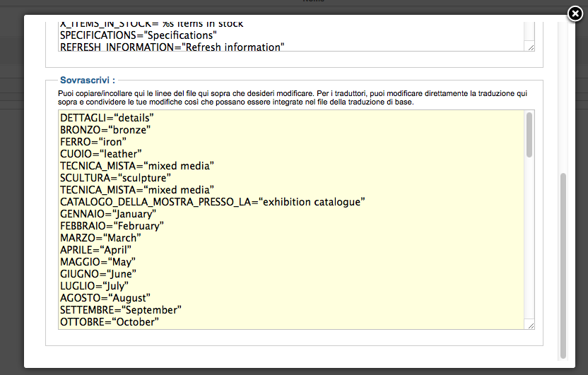This screenshot has height=375, width=588.
Task: Place cursor on the AGOSTO="August" line
Action: pos(105,298)
